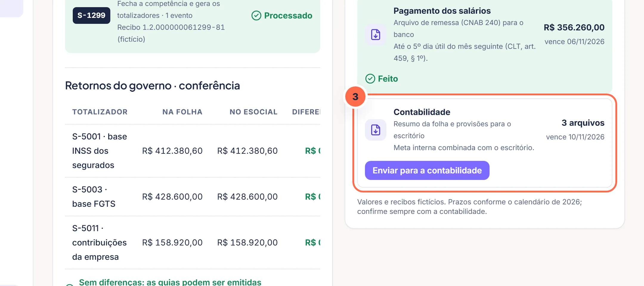This screenshot has height=286, width=644.
Task: Click the file download icon beside Pagamento dos salários
Action: 376,35
